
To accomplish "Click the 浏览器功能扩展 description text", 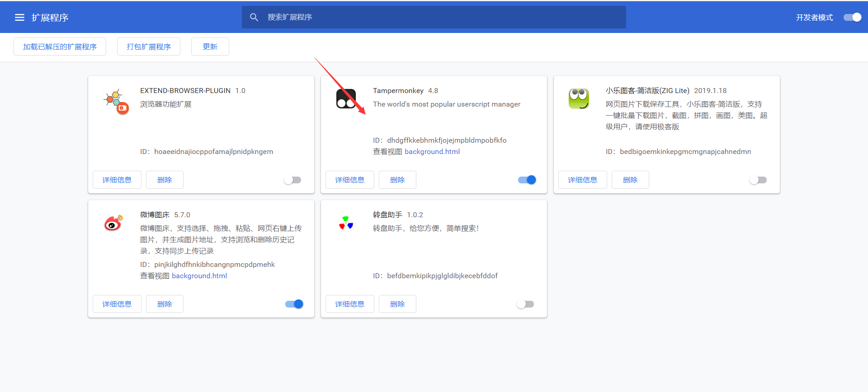I will point(166,104).
